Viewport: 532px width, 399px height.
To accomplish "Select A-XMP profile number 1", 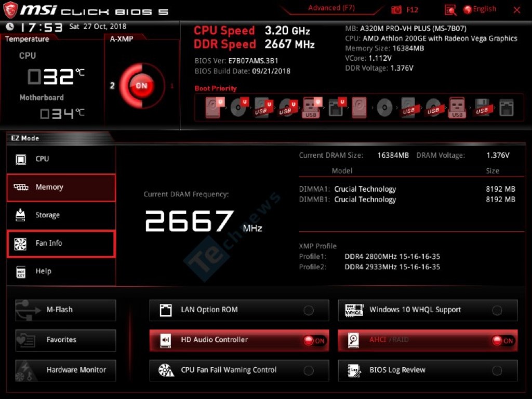I will pyautogui.click(x=172, y=86).
